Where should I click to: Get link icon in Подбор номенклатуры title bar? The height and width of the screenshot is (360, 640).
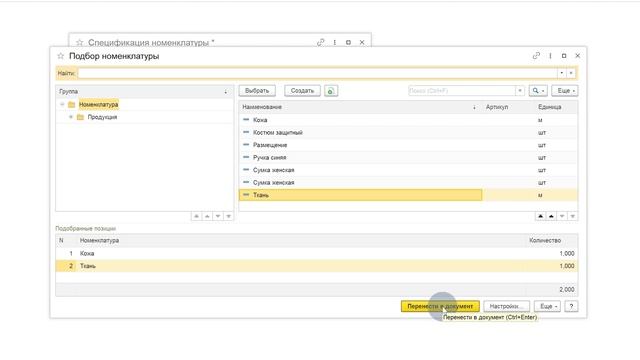(536, 56)
